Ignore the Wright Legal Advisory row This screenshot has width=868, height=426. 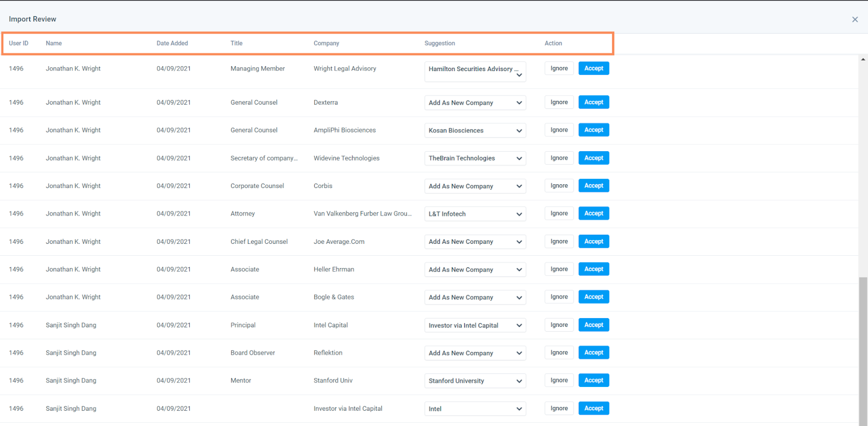559,68
